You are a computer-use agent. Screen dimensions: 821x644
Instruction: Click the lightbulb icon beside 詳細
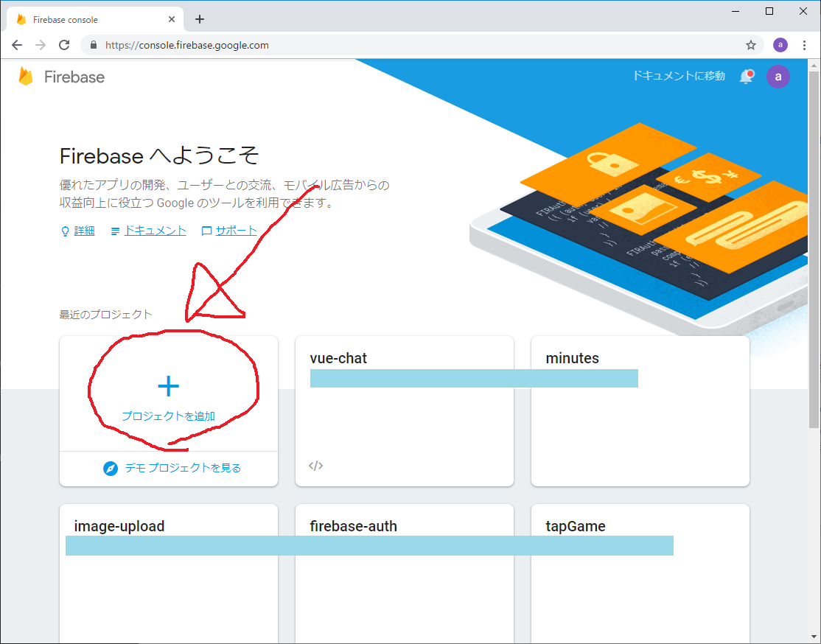(65, 231)
